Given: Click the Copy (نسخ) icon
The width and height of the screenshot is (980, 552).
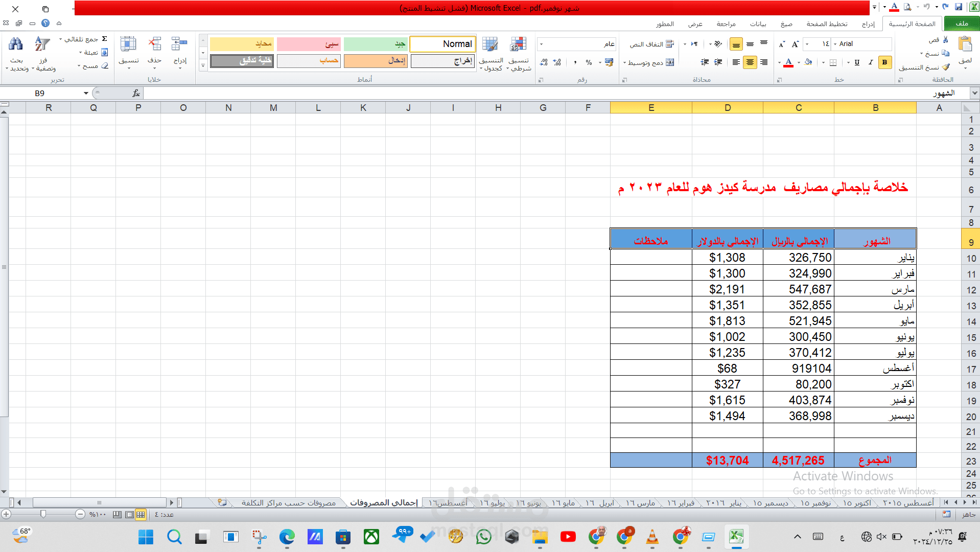Looking at the screenshot, I should pos(945,53).
